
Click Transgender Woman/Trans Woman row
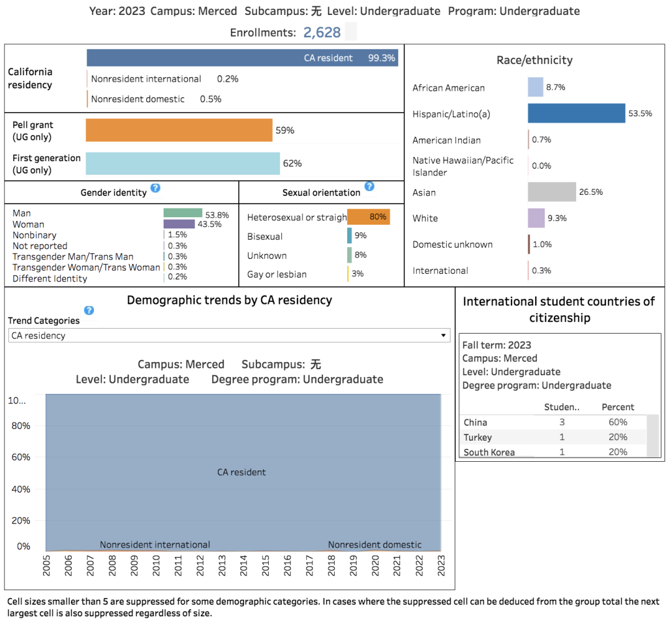(100, 267)
